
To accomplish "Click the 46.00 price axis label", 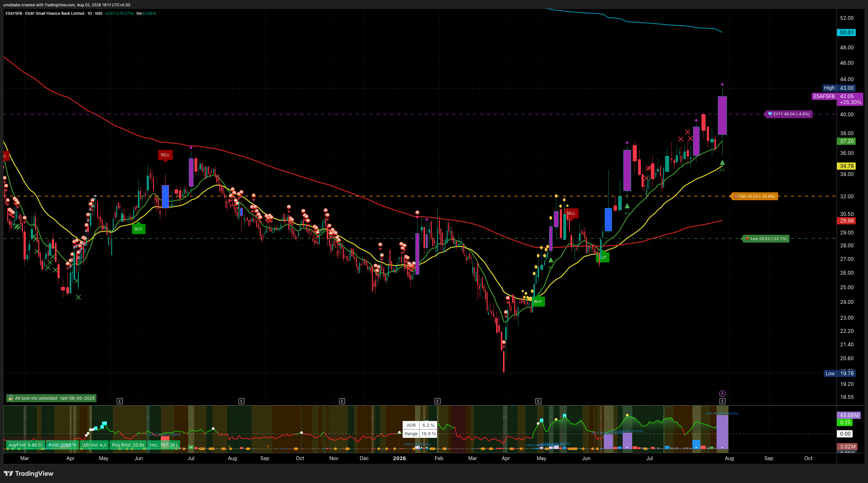I will click(x=847, y=63).
